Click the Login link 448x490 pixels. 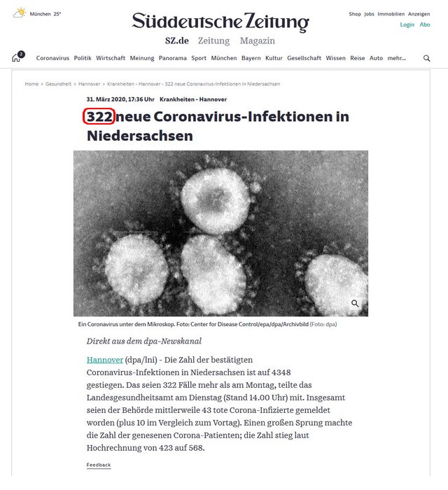point(407,24)
